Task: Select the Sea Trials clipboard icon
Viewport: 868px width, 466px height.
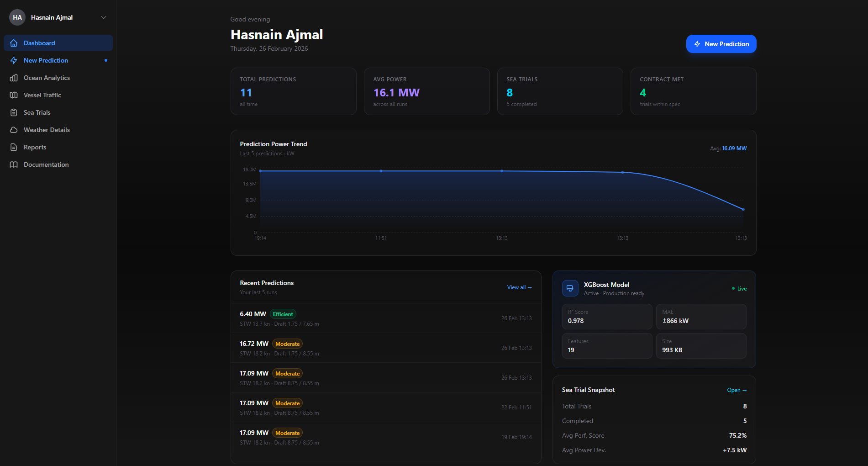Action: [x=14, y=112]
